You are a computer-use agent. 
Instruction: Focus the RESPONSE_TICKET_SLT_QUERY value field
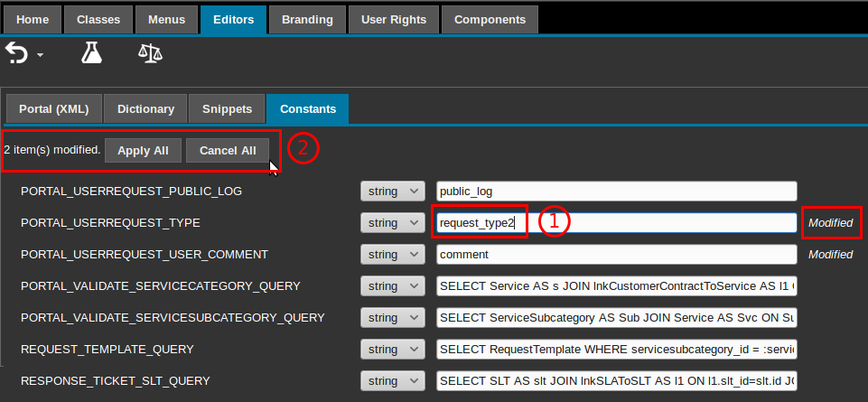(616, 381)
